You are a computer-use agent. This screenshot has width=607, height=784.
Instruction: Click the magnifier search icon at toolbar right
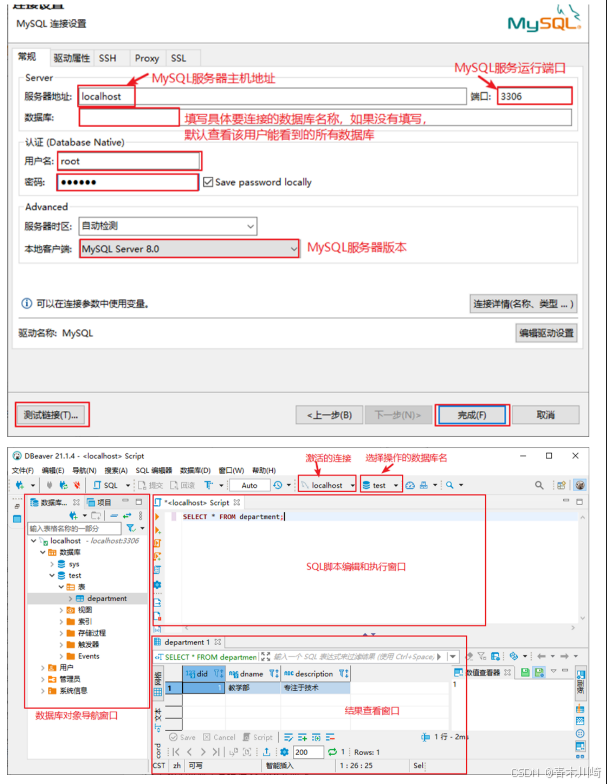click(x=539, y=485)
